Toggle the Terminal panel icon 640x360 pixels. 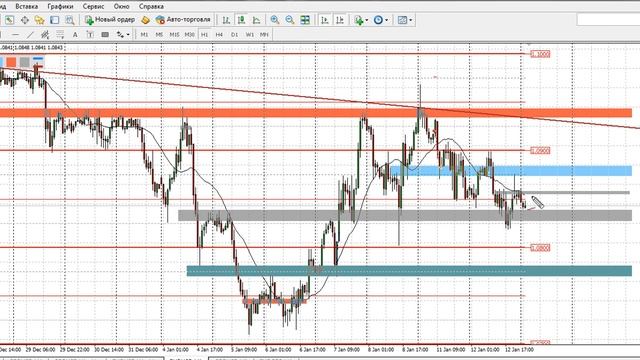pyautogui.click(x=55, y=20)
